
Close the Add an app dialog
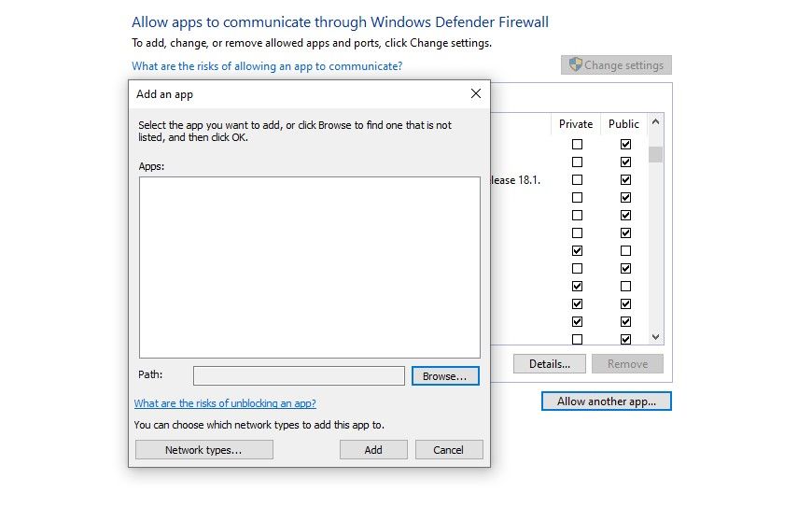coord(476,93)
